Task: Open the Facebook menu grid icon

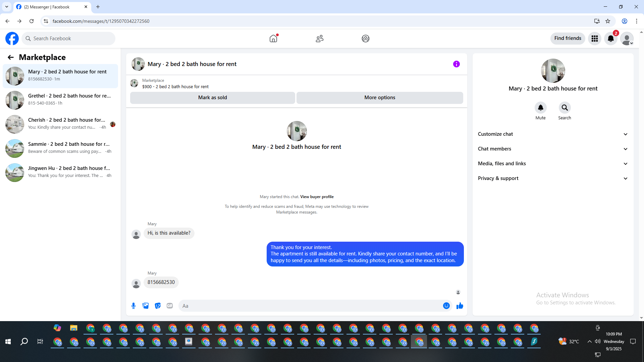Action: (x=595, y=39)
